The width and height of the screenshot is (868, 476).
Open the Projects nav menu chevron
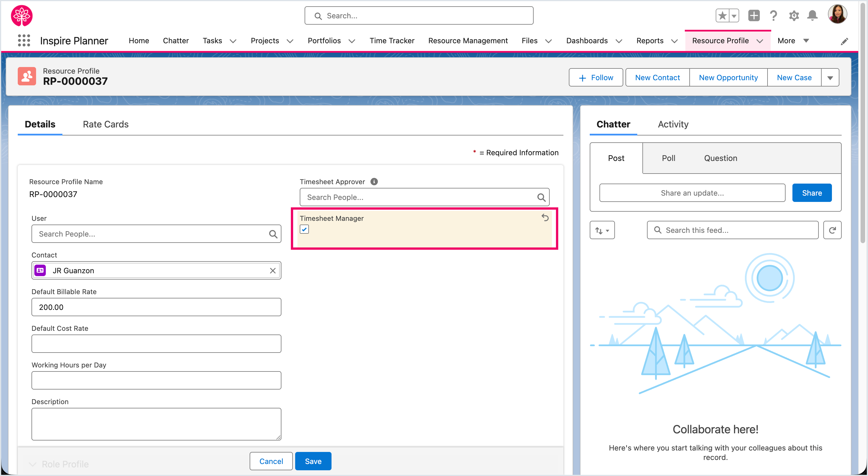[290, 41]
